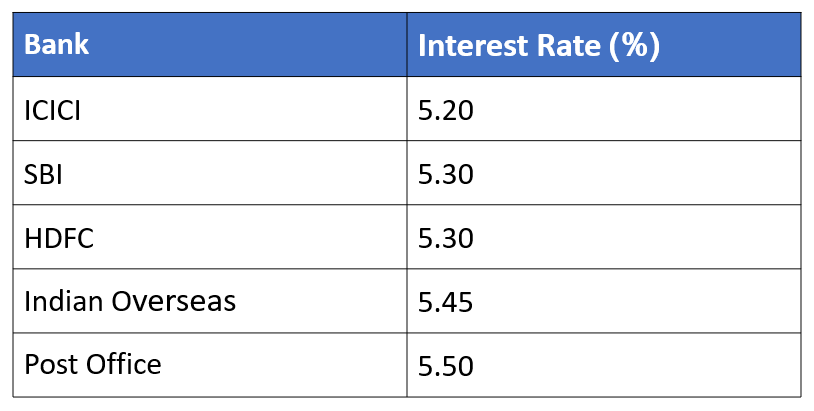Click the 5.30 rate in SBI row
Viewport: 814px width, 411px height.
[445, 174]
